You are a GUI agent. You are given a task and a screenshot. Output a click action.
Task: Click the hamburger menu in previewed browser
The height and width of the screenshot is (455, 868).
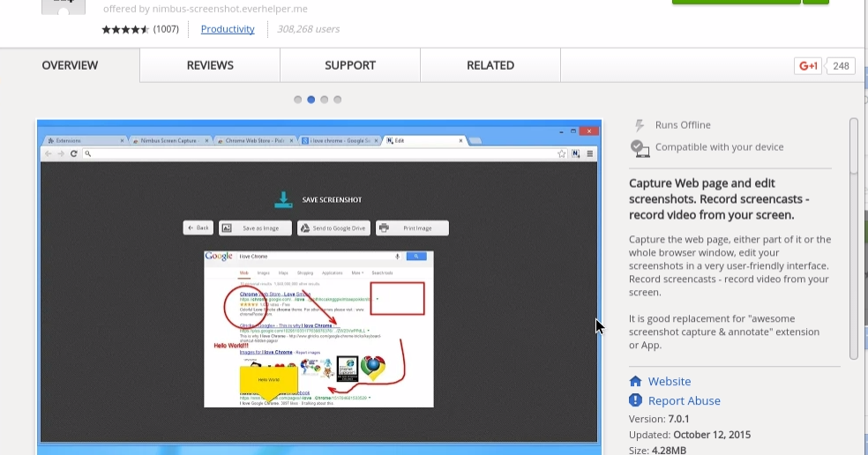590,154
